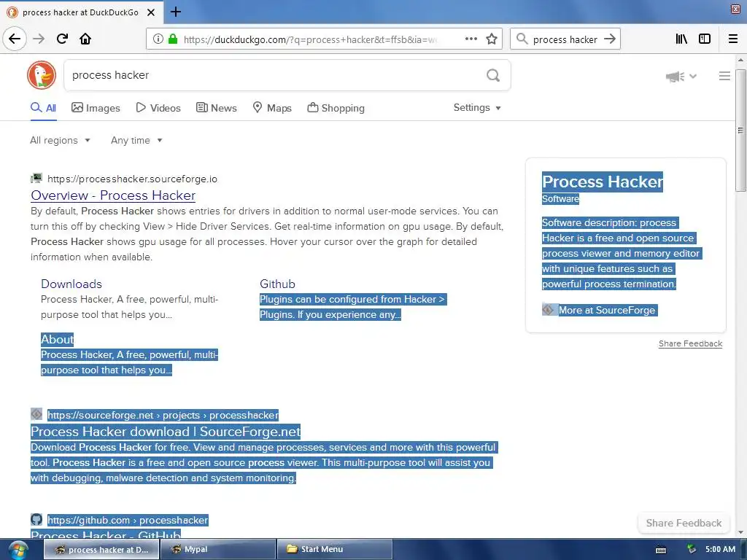Select the All results tab

pos(43,108)
